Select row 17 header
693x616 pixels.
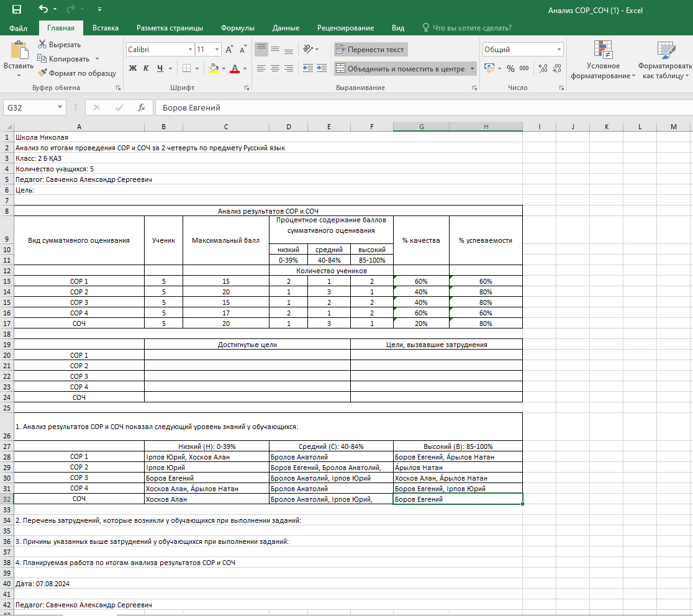click(7, 324)
